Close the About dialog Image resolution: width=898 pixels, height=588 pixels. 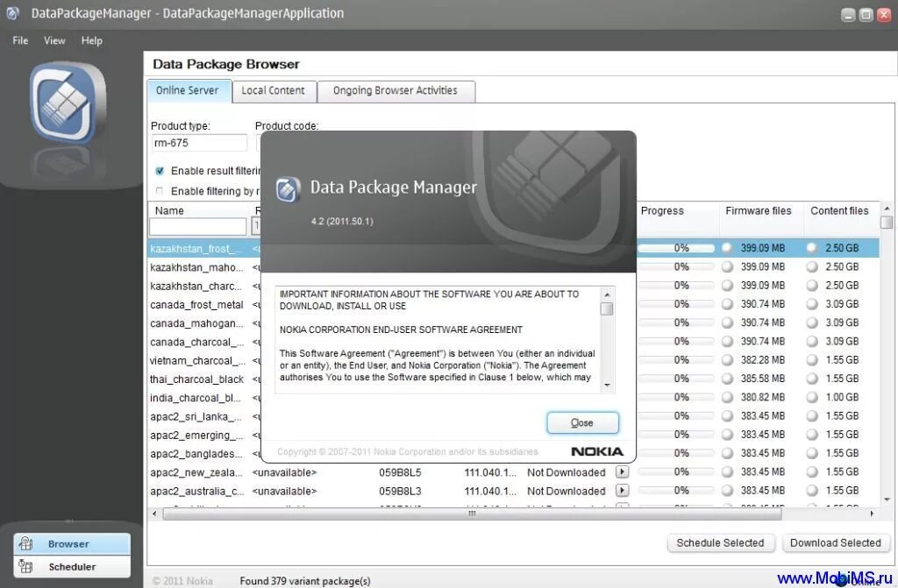[x=582, y=422]
